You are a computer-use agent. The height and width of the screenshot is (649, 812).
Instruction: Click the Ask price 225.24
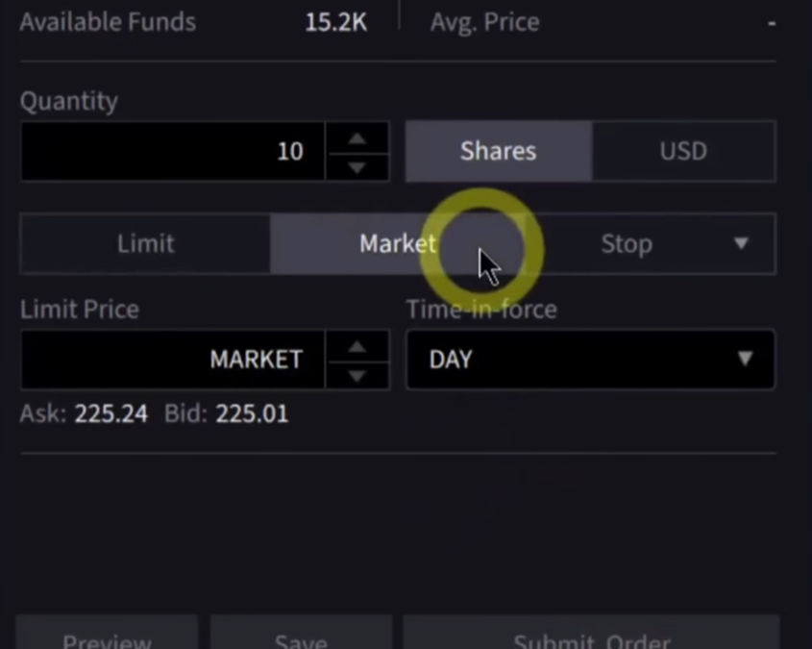(x=111, y=414)
